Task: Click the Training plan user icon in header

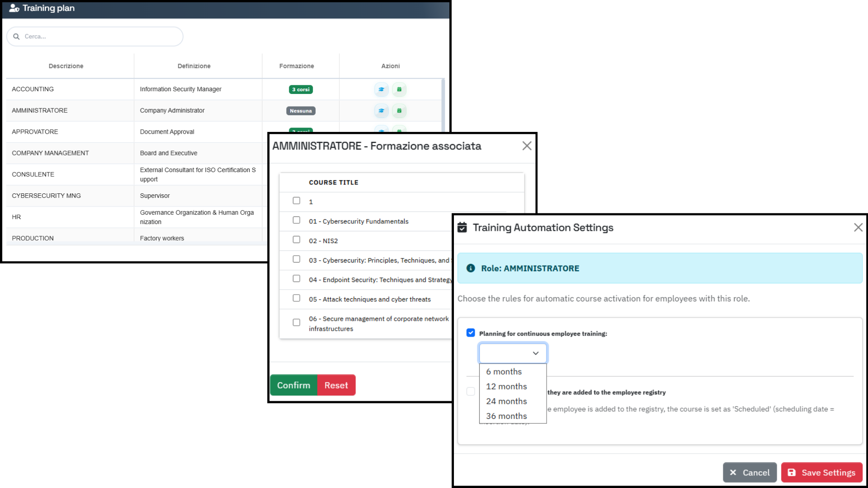Action: (x=14, y=8)
